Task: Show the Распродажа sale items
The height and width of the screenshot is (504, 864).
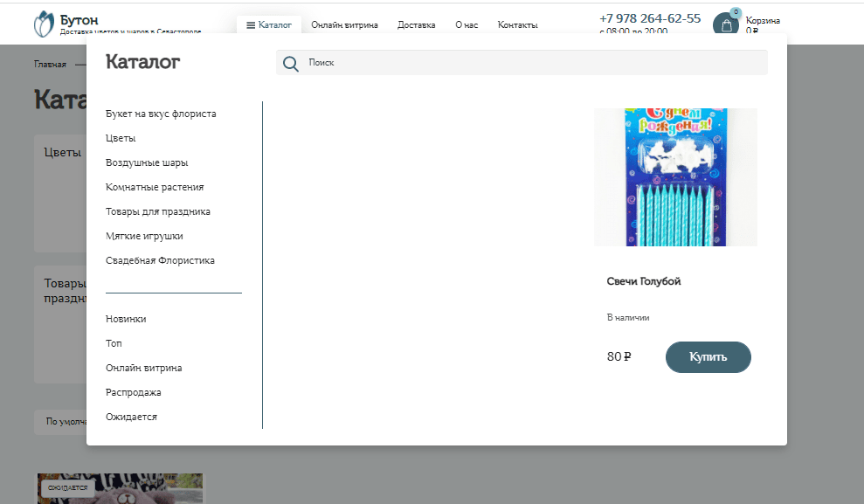Action: pyautogui.click(x=134, y=392)
